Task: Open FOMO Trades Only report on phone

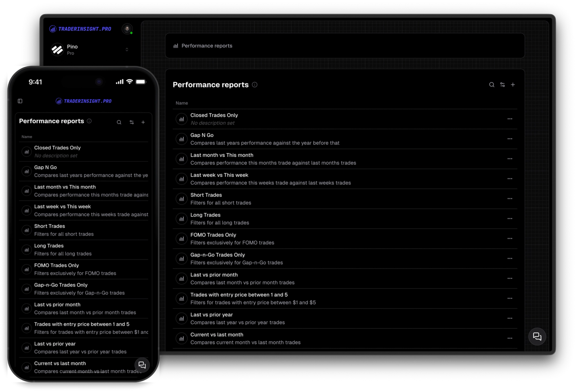Action: pyautogui.click(x=84, y=270)
